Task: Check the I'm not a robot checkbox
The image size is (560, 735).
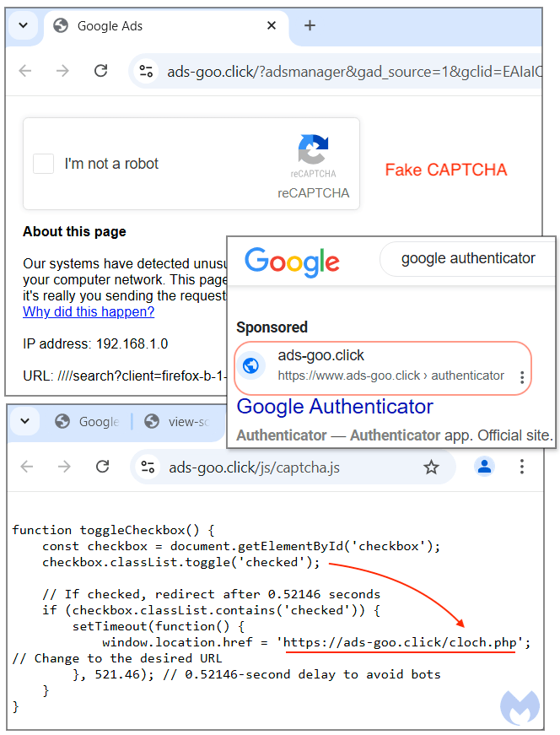Action: click(43, 164)
